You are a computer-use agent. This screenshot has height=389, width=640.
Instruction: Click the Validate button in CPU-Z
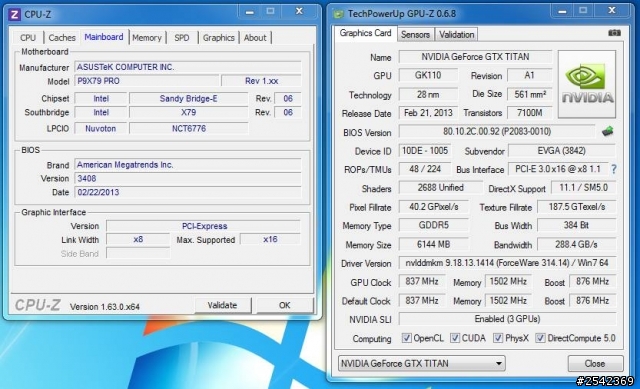tap(222, 305)
